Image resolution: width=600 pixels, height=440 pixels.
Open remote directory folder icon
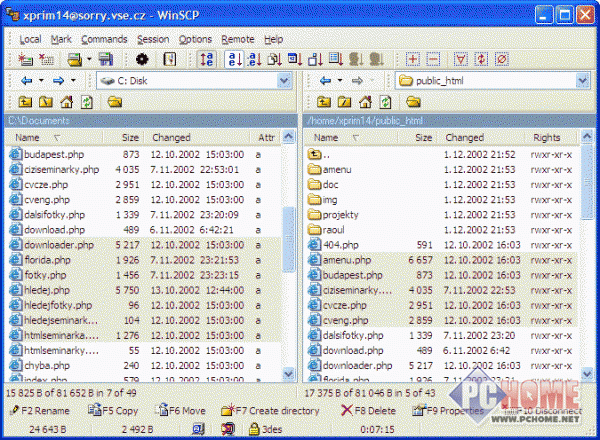coord(413,102)
